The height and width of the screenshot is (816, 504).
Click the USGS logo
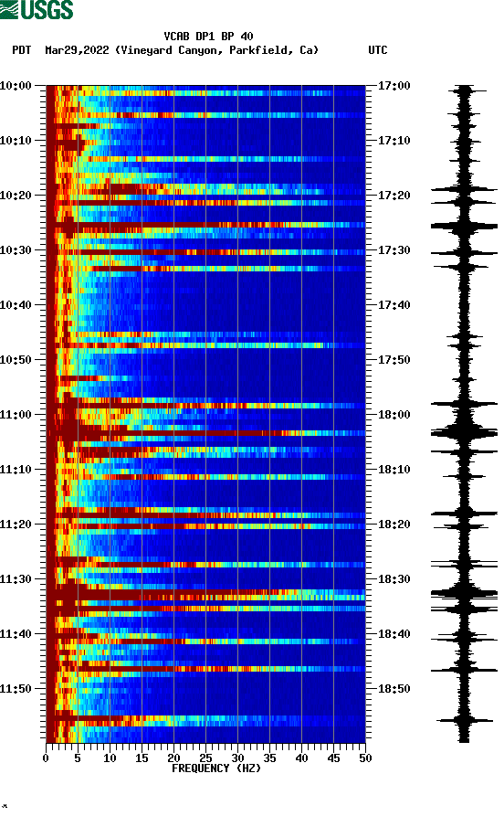click(37, 9)
